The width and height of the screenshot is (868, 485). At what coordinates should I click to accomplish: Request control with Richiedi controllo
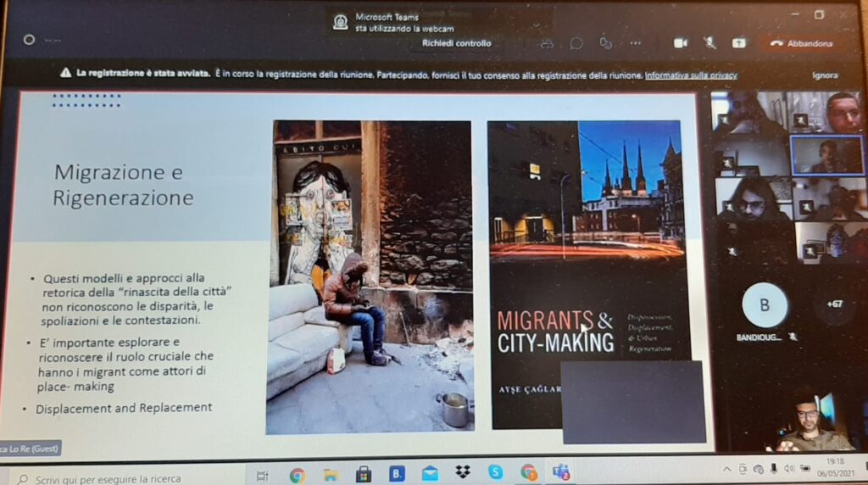456,43
